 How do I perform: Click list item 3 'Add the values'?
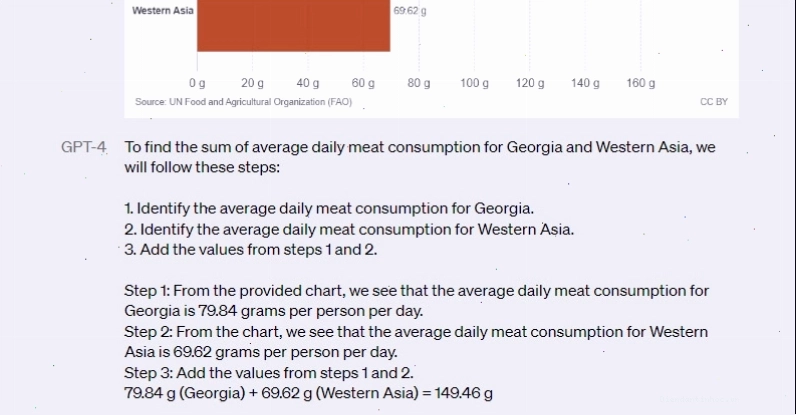click(x=251, y=250)
